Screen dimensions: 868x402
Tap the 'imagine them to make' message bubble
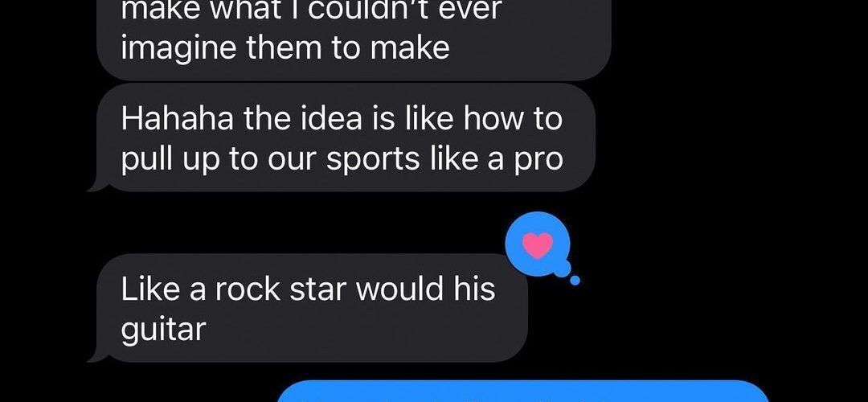pos(354,39)
